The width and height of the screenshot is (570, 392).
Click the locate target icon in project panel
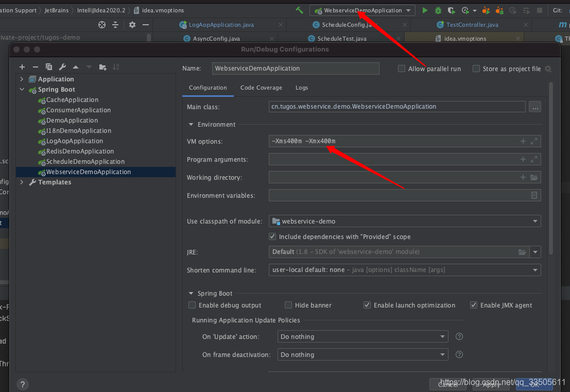coord(102,25)
